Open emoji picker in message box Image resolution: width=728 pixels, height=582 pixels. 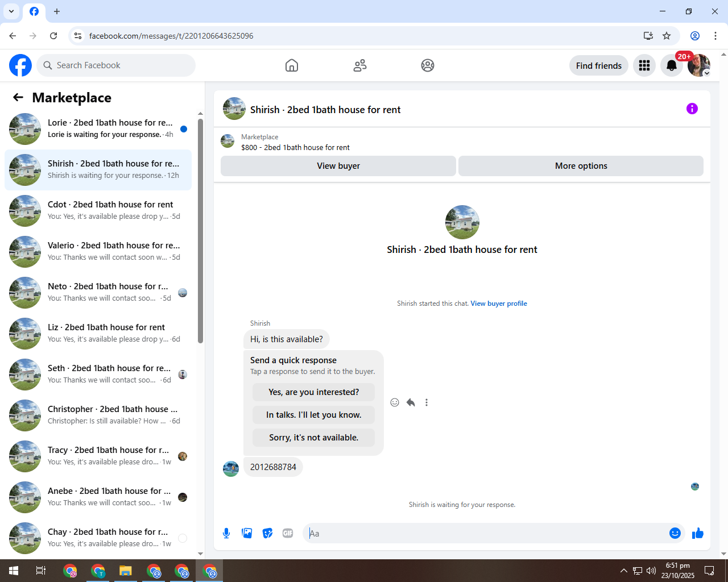pos(675,533)
